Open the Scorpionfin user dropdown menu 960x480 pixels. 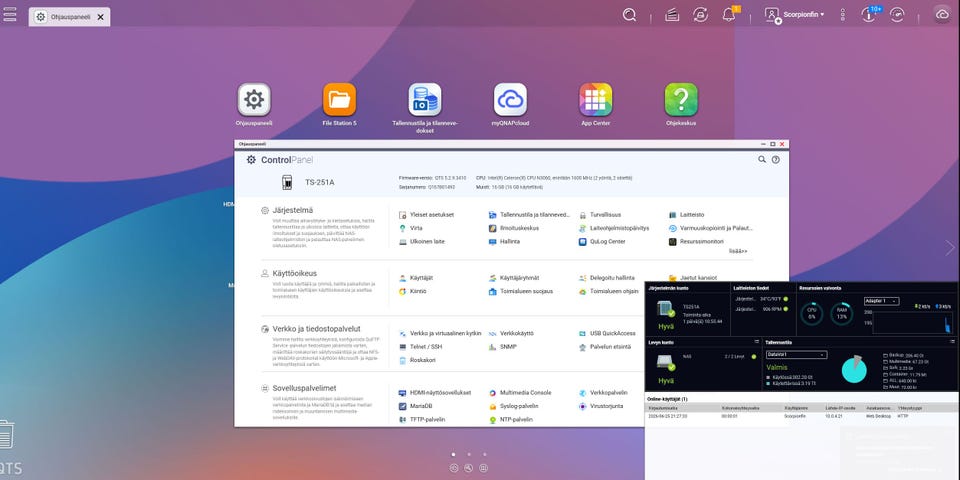(x=794, y=15)
